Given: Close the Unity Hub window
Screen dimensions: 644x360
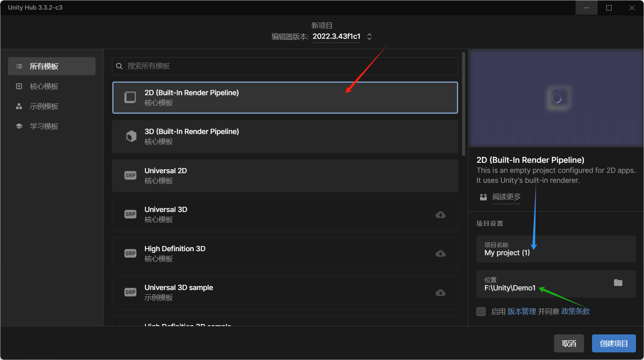Looking at the screenshot, I should click(632, 8).
